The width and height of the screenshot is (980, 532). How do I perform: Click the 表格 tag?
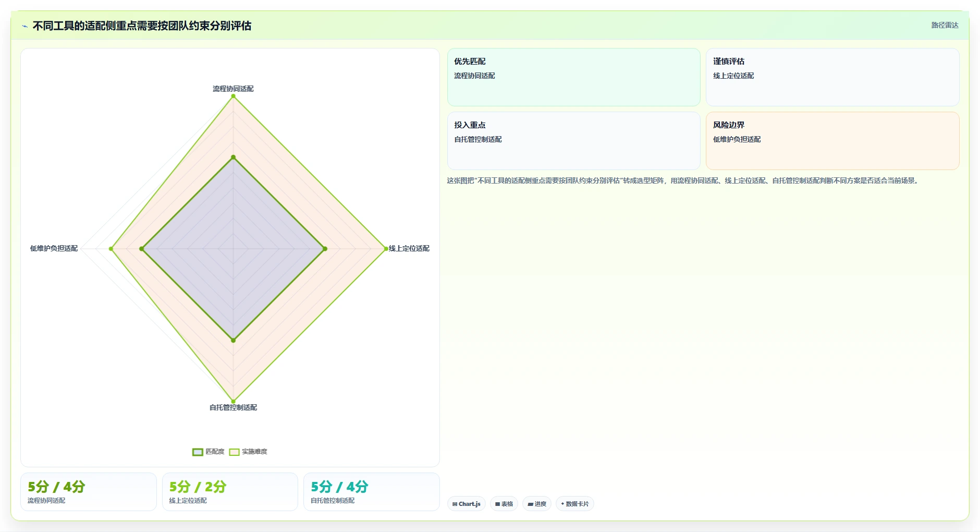coord(504,504)
